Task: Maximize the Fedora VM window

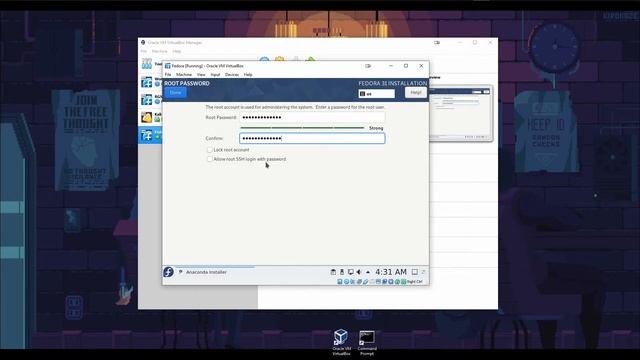Action: (406, 66)
